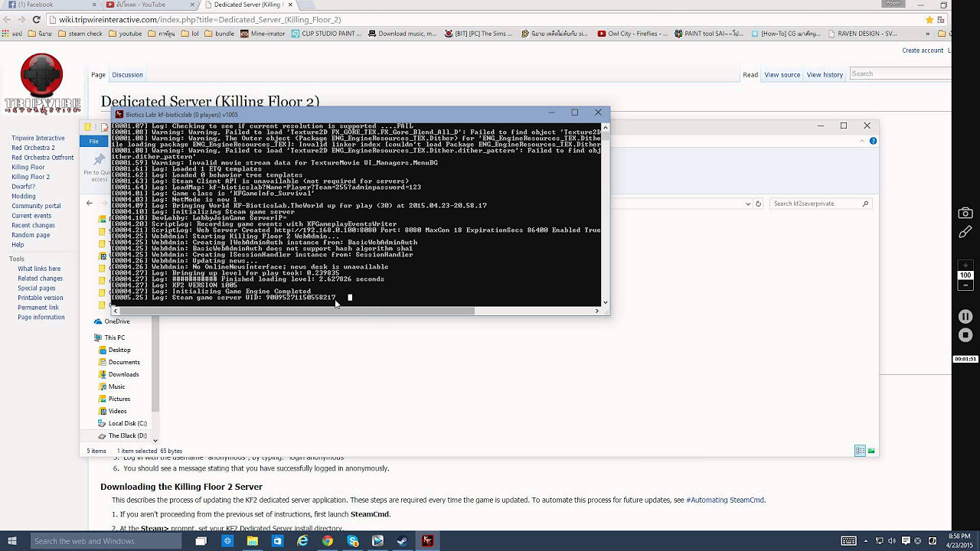Click the Create account link

923,51
